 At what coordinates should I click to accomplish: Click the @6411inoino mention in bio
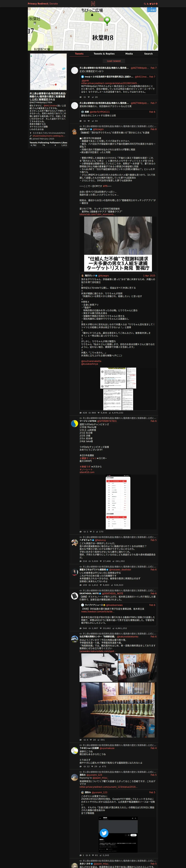(50, 105)
